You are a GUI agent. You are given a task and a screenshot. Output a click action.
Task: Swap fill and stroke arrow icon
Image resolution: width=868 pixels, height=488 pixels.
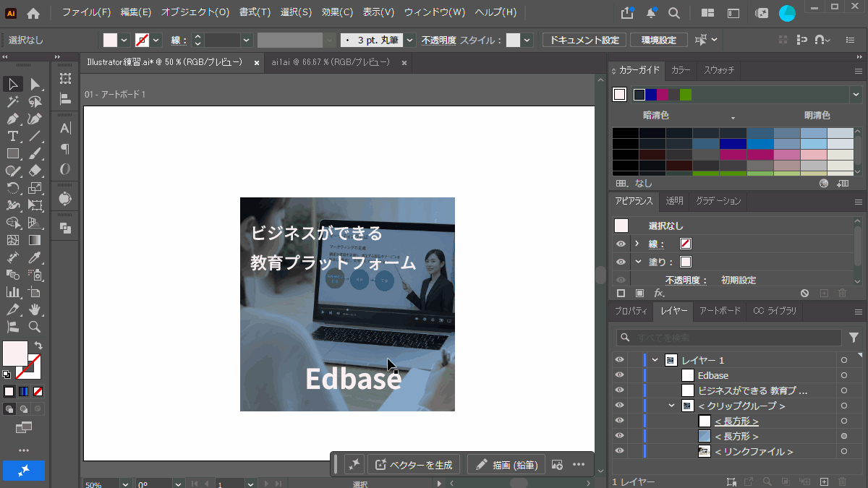pyautogui.click(x=38, y=346)
